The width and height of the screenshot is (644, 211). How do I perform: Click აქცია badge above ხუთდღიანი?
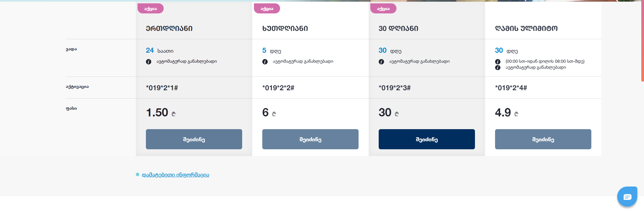click(x=267, y=8)
